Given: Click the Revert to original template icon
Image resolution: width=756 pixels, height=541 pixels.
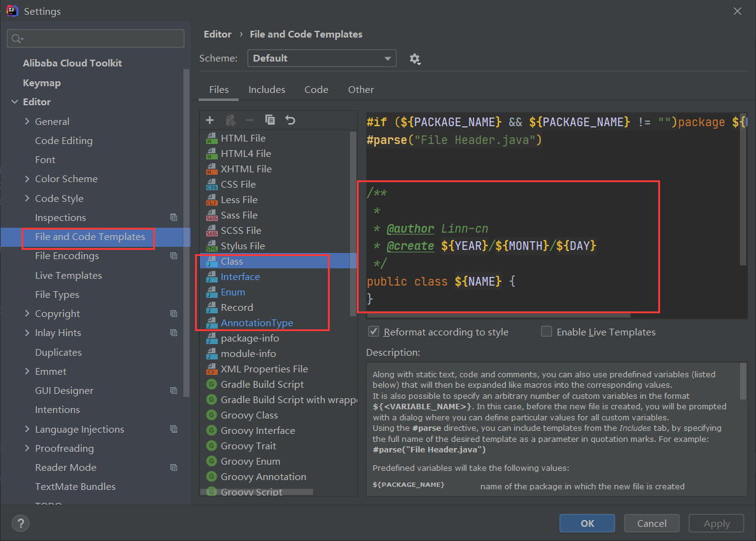Looking at the screenshot, I should click(290, 120).
